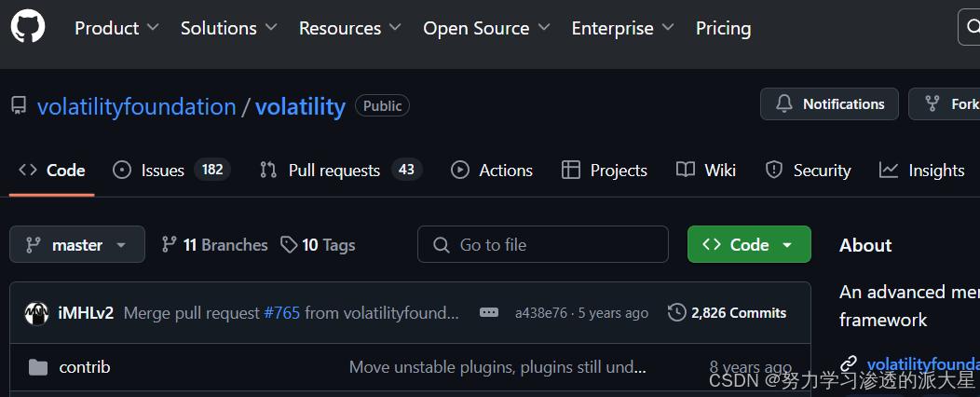Image resolution: width=980 pixels, height=397 pixels.
Task: Expand commit message ellipsis button
Action: pyautogui.click(x=489, y=313)
